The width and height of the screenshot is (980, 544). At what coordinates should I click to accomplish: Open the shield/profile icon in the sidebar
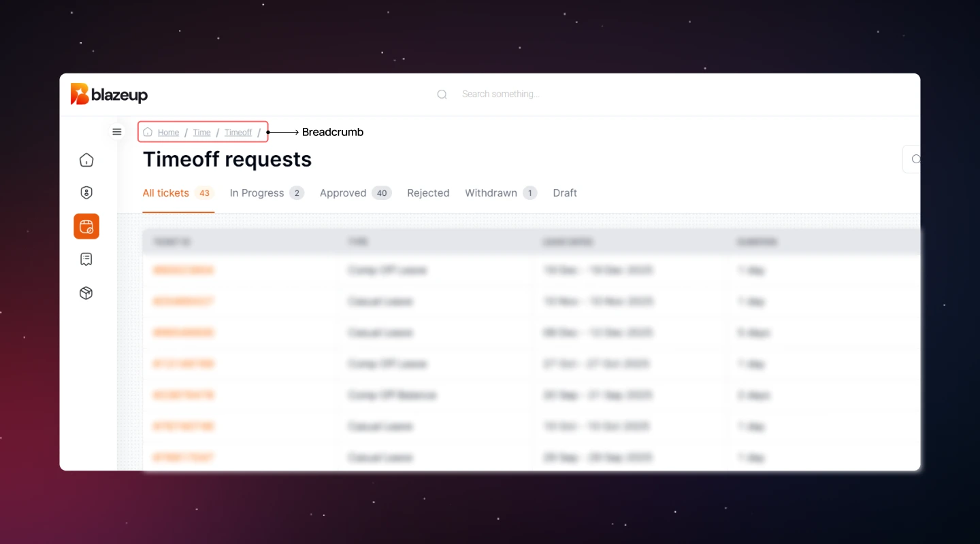click(86, 192)
